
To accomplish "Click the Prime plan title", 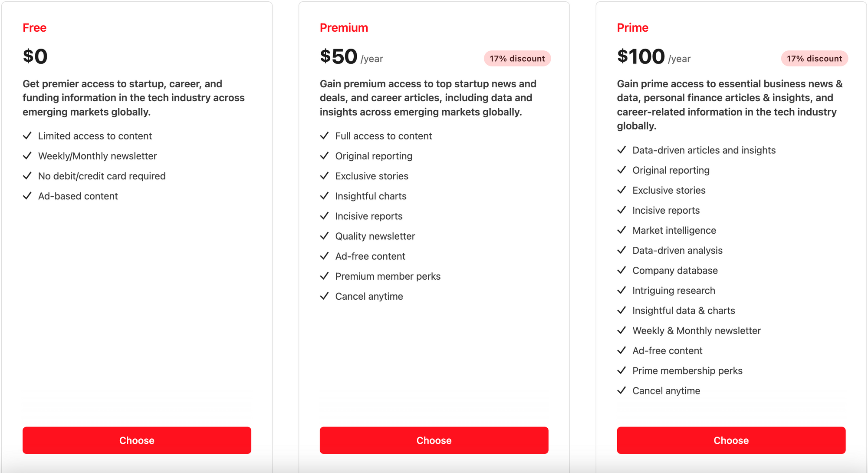I will (x=632, y=28).
